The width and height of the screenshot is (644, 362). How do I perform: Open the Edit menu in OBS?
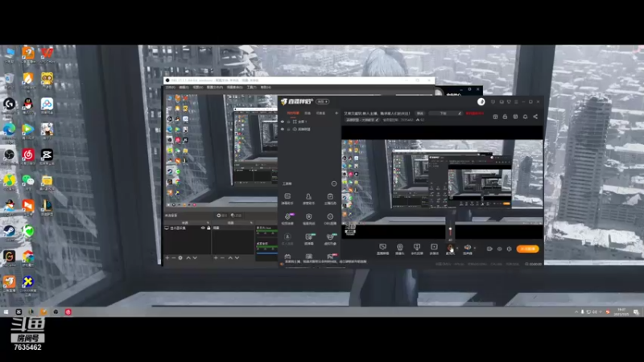(x=184, y=88)
